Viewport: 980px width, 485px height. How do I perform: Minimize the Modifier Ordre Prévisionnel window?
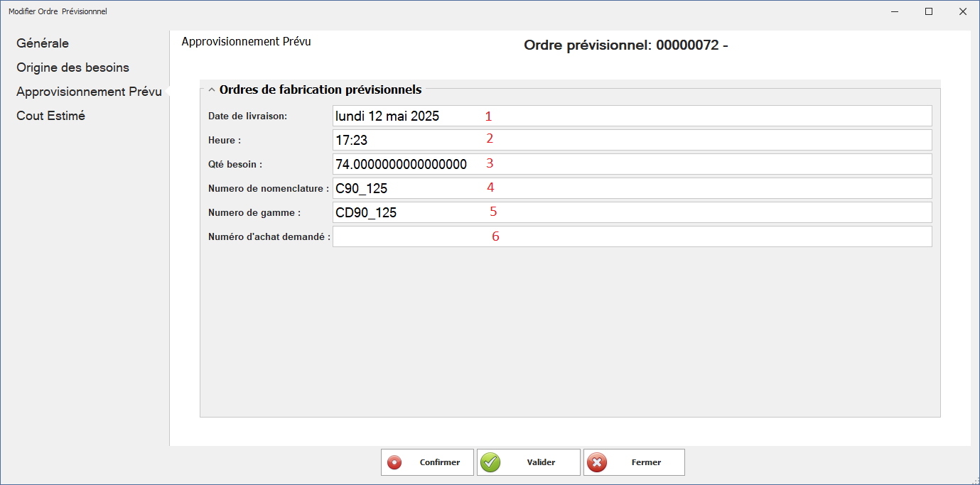(x=895, y=11)
